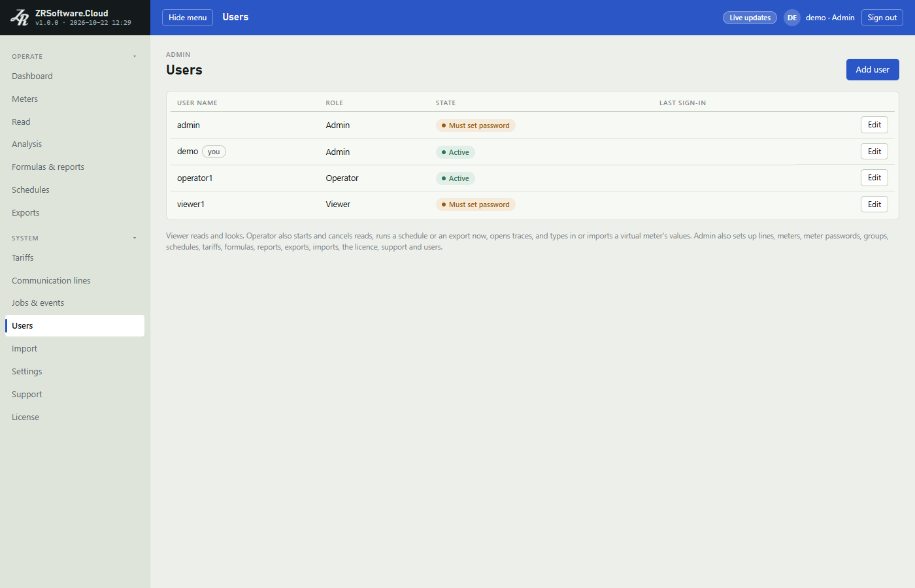The image size is (915, 588).
Task: Navigate to Analysis
Action: (75, 144)
